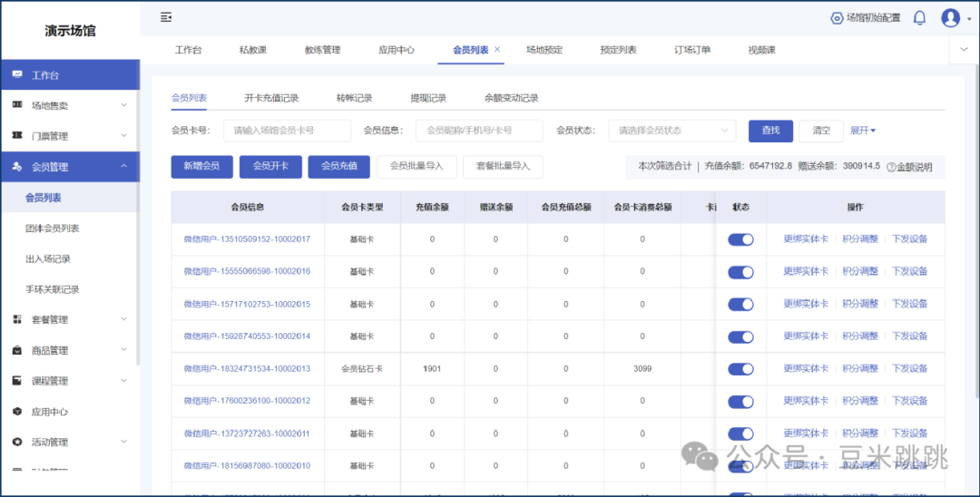Open the avatar dropdown arrow

969,19
